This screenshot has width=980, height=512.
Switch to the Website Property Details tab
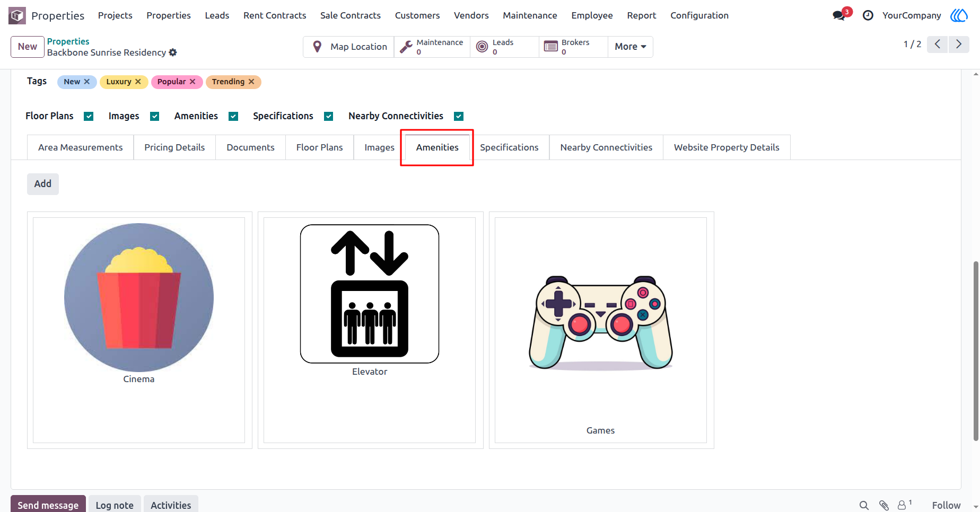pos(727,147)
